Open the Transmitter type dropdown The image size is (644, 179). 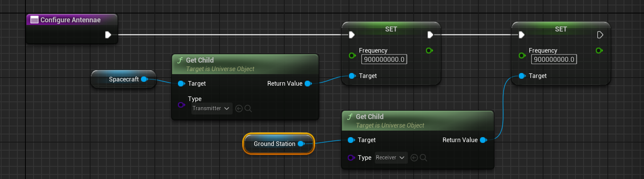(211, 109)
